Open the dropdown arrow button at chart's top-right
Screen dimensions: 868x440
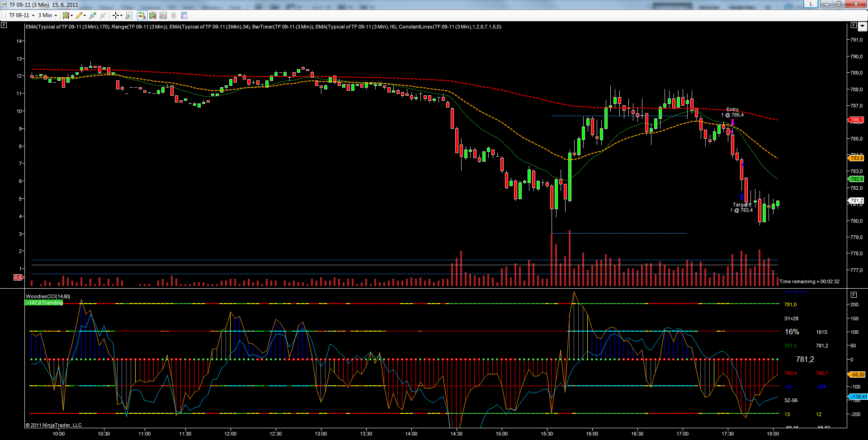pos(862,26)
